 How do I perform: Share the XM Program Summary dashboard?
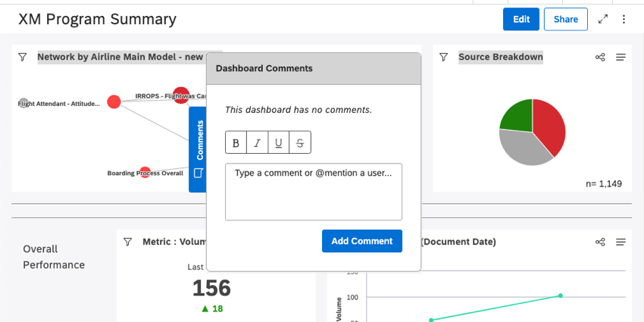pyautogui.click(x=565, y=19)
